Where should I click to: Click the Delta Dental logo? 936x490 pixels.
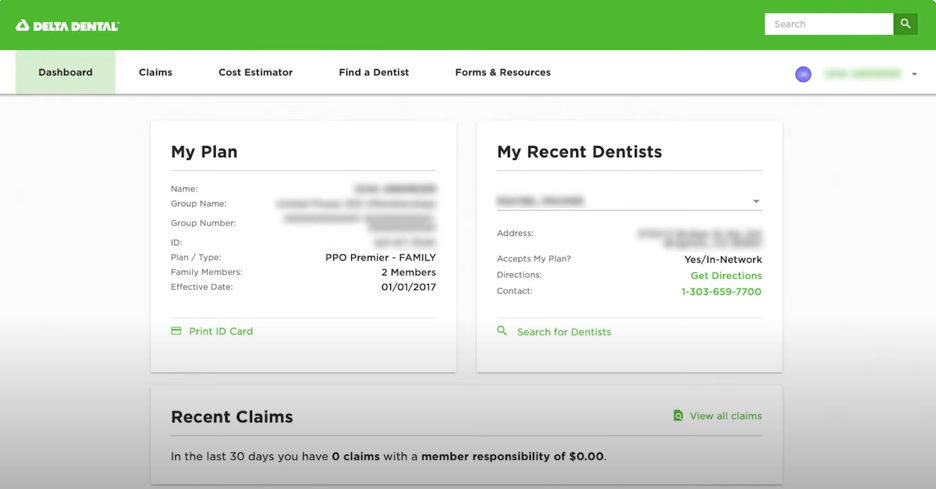(x=67, y=26)
